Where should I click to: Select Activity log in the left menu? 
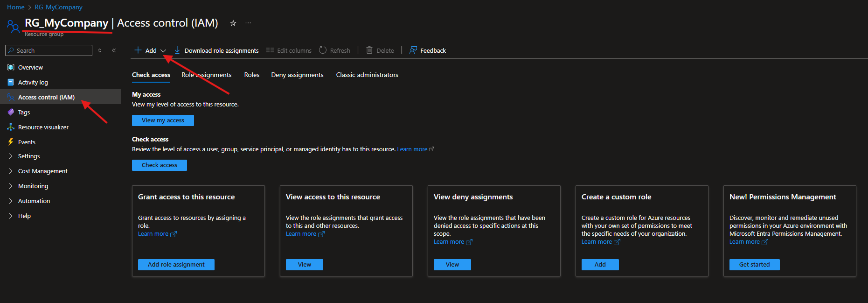tap(61, 82)
